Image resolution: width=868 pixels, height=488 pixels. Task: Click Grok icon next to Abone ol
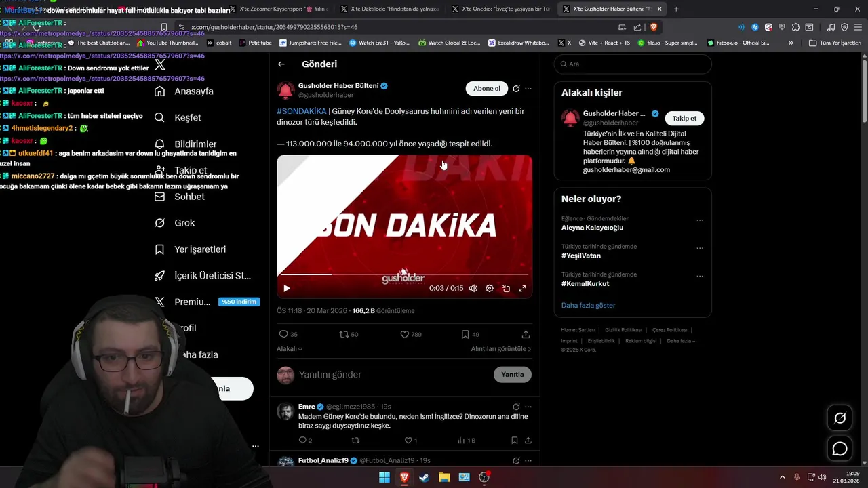click(516, 89)
